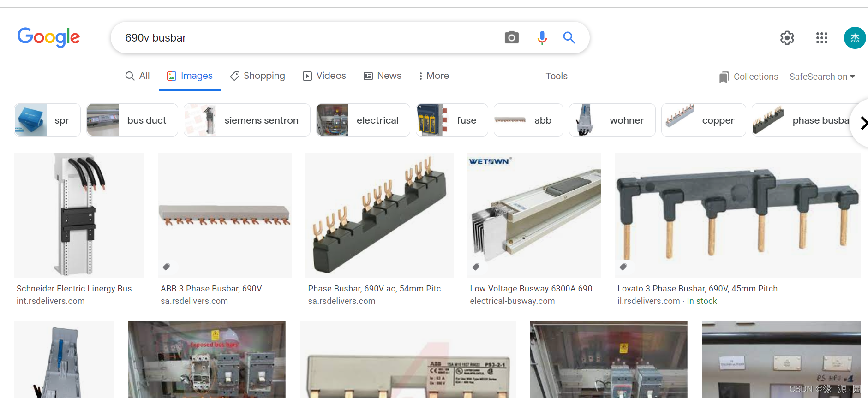The width and height of the screenshot is (868, 398).
Task: Open exposed bus bars panel photo
Action: point(207,359)
